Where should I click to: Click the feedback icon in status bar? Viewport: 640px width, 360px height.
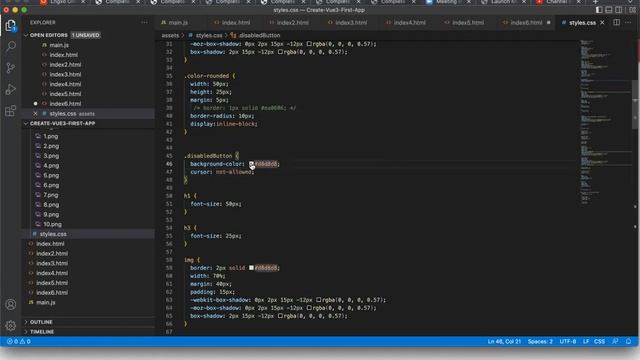pyautogui.click(x=615, y=341)
